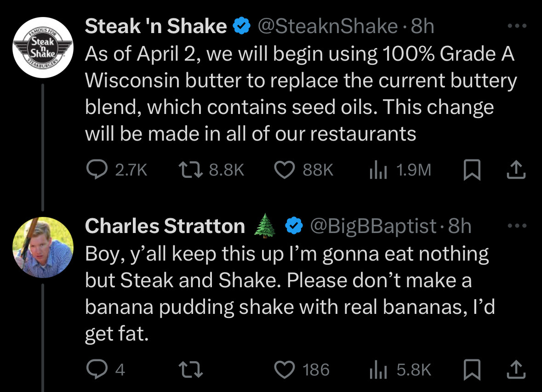The height and width of the screenshot is (392, 542).
Task: Bookmark the Steak 'n Shake tweet
Action: point(472,170)
